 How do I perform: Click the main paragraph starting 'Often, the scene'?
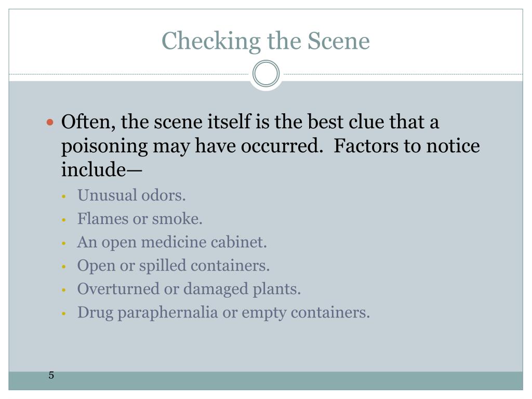270,146
